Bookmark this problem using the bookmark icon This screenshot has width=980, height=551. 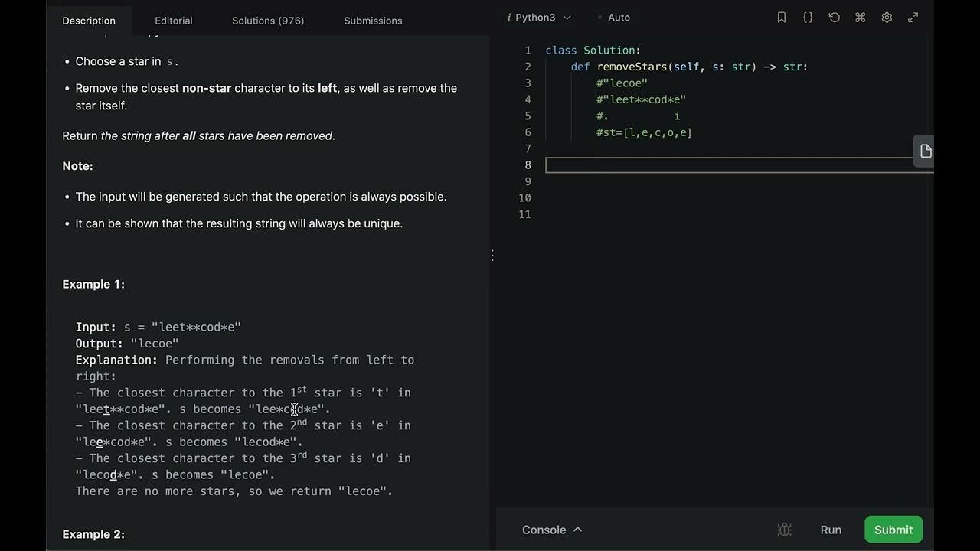click(782, 18)
